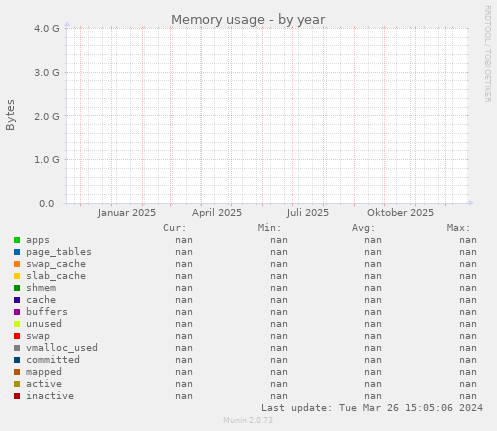Click the 0.0 axis value
The image size is (497, 431).
point(47,204)
